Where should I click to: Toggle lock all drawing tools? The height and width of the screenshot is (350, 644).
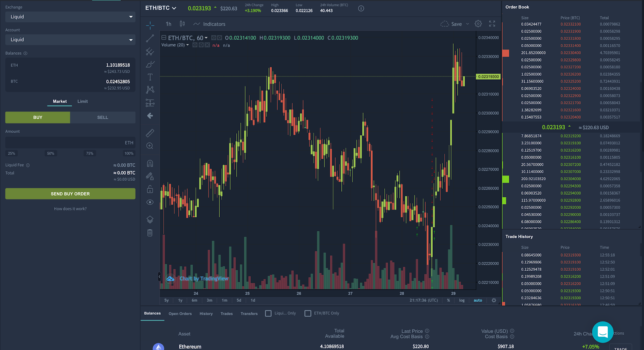tap(150, 189)
